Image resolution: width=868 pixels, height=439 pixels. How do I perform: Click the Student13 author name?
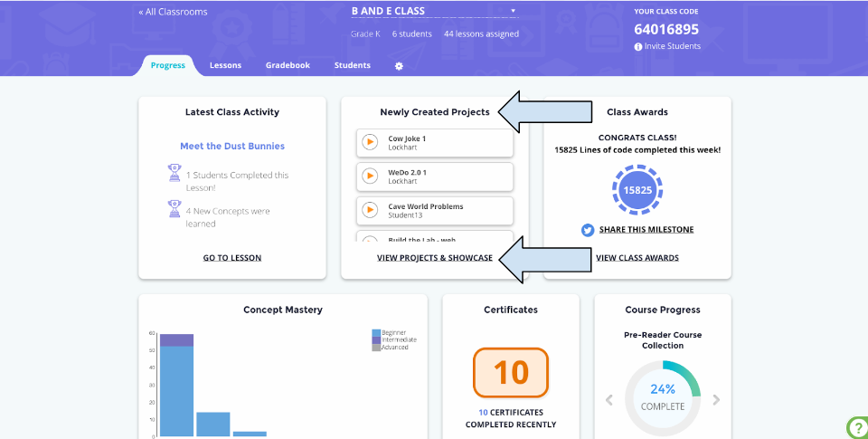click(405, 215)
